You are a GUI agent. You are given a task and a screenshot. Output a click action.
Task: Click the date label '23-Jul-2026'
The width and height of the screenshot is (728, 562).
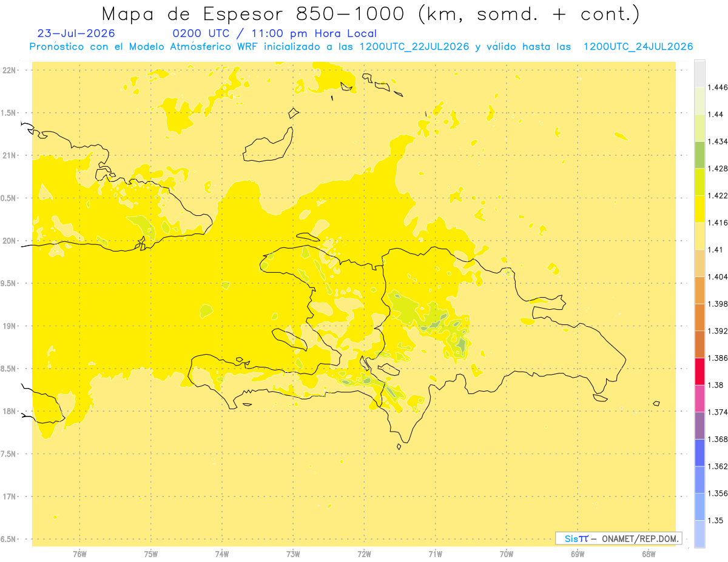(76, 33)
